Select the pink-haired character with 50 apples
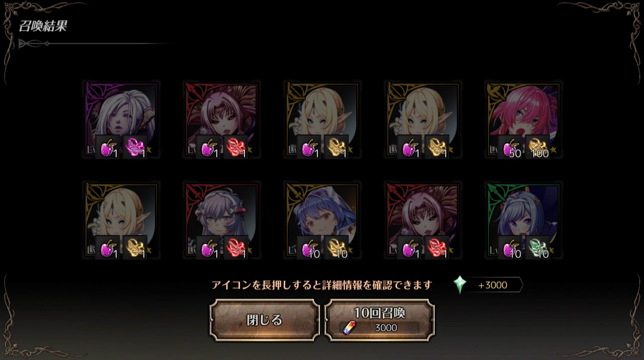 [523, 120]
